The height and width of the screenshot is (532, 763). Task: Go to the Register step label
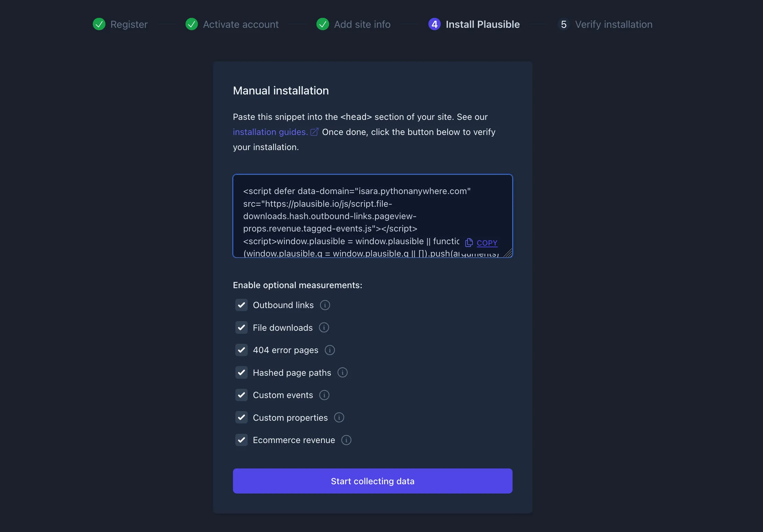pyautogui.click(x=129, y=24)
